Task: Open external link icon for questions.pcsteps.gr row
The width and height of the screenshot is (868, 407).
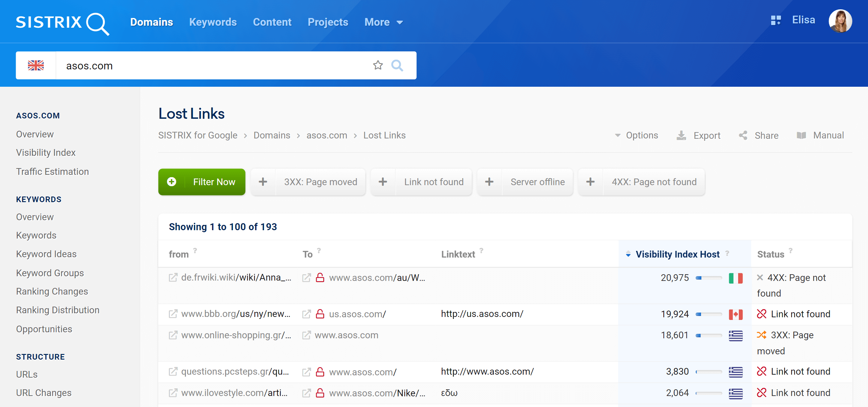Action: click(173, 372)
